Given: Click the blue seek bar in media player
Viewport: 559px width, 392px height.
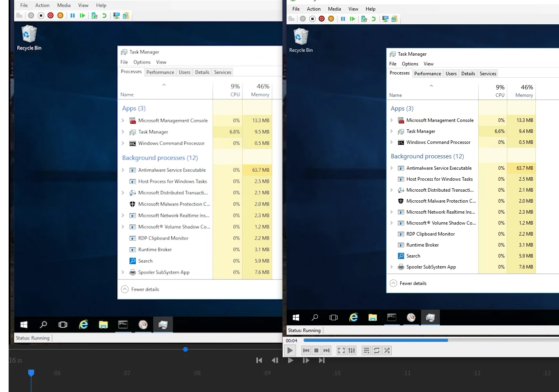Looking at the screenshot, I should 376,340.
